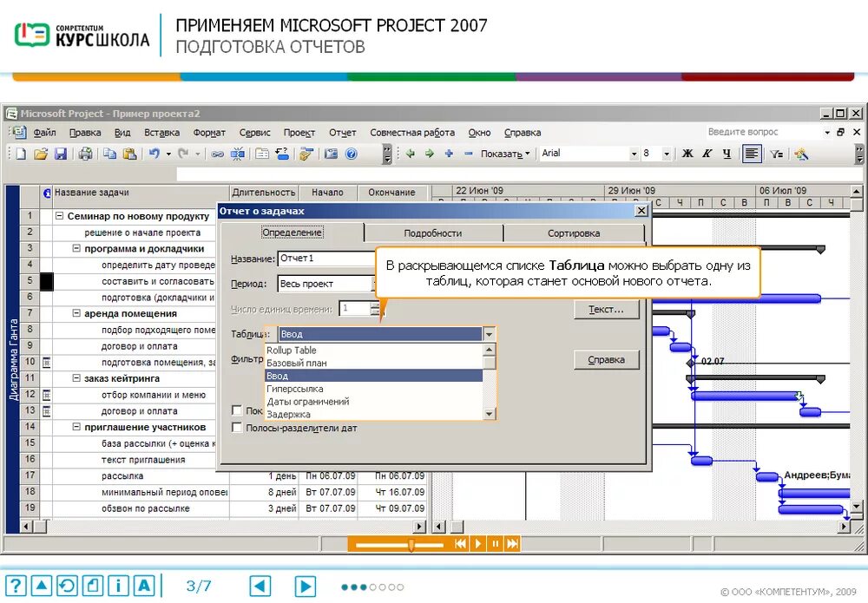
Task: Check the 'Полосы-разделители дат' checkbox
Action: (x=237, y=428)
